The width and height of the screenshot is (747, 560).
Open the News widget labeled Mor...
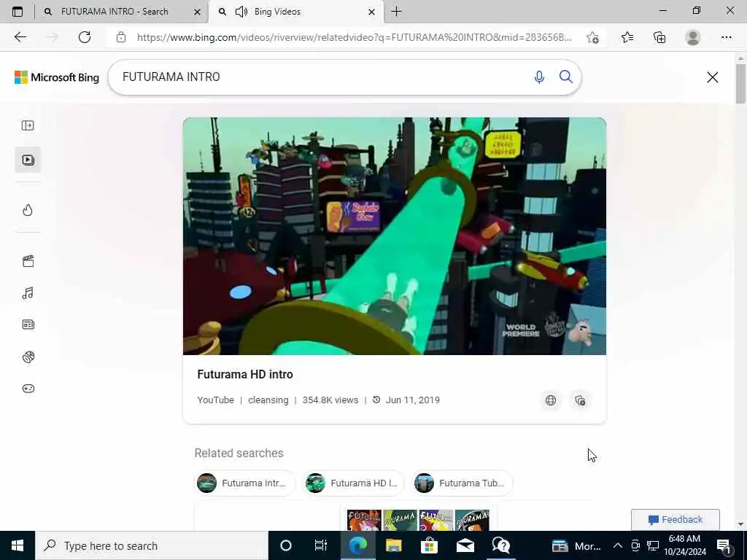point(576,545)
